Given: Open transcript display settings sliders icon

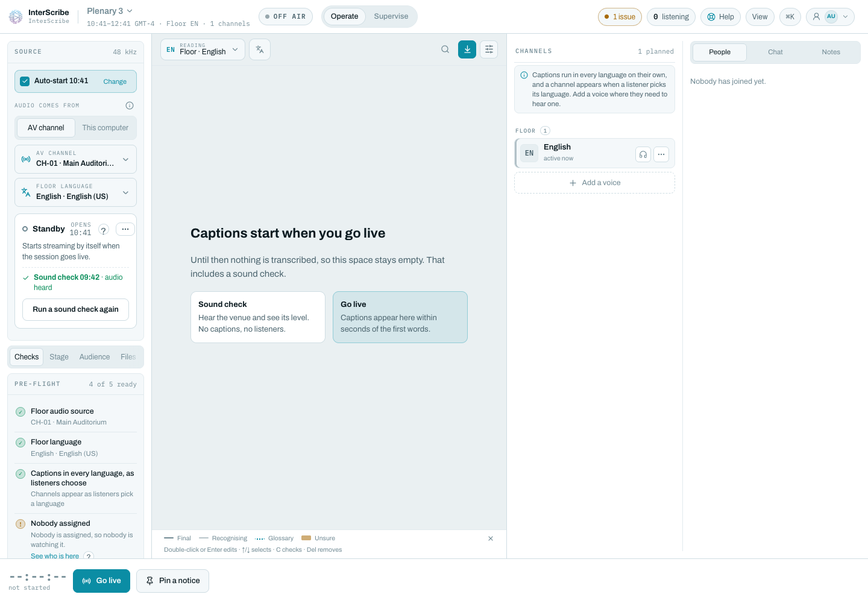Looking at the screenshot, I should coord(489,49).
